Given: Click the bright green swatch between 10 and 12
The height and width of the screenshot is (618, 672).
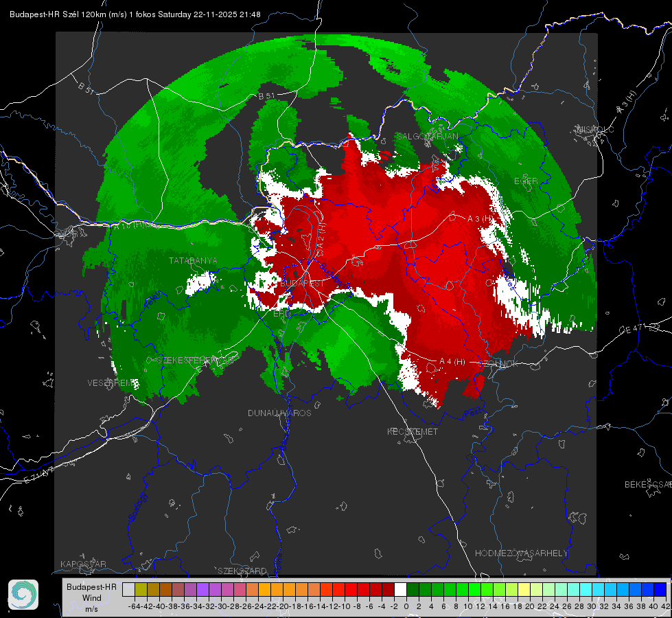Looking at the screenshot, I should 474,589.
